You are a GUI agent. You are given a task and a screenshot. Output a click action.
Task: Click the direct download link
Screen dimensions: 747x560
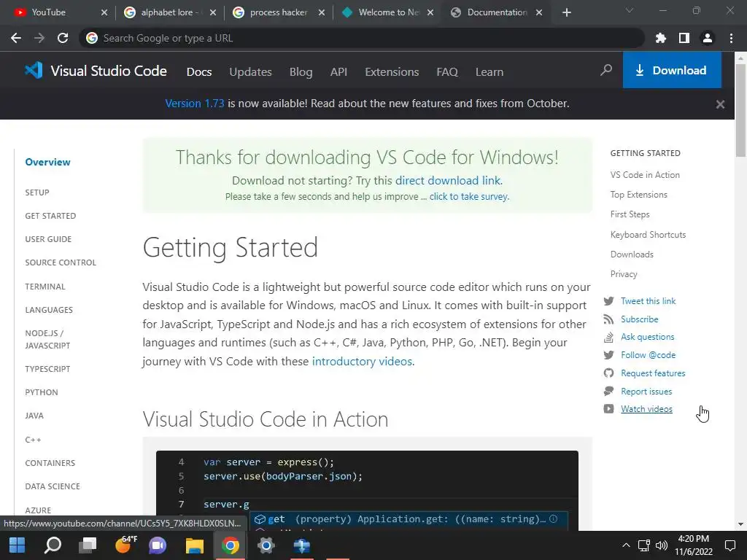[448, 181]
